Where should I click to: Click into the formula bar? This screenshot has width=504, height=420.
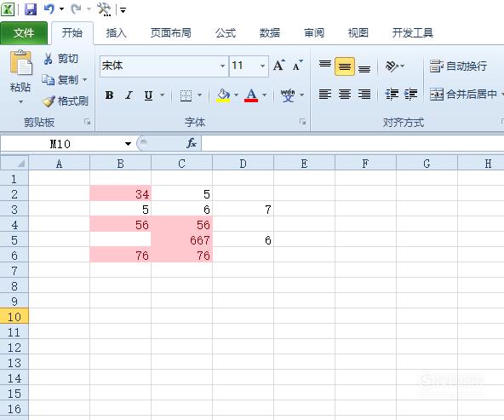(352, 144)
